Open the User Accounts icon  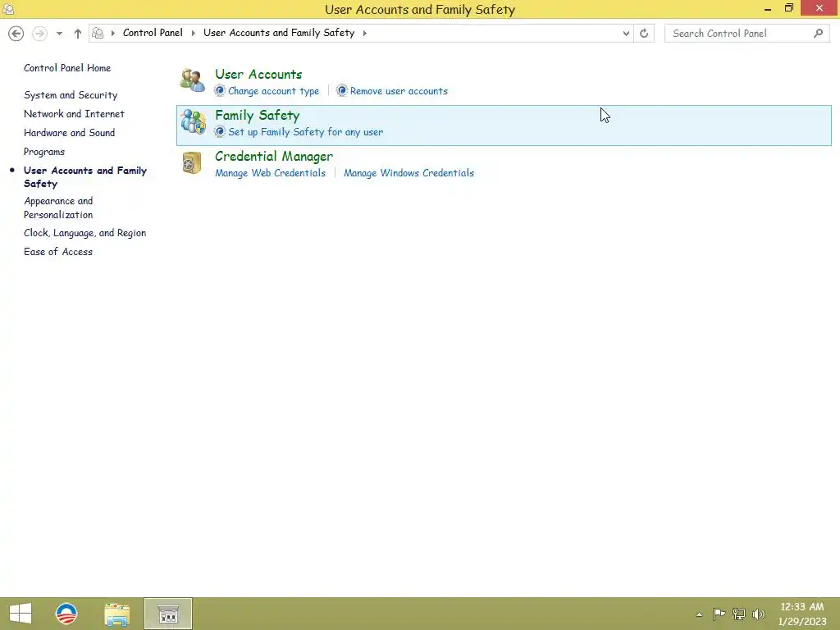192,80
